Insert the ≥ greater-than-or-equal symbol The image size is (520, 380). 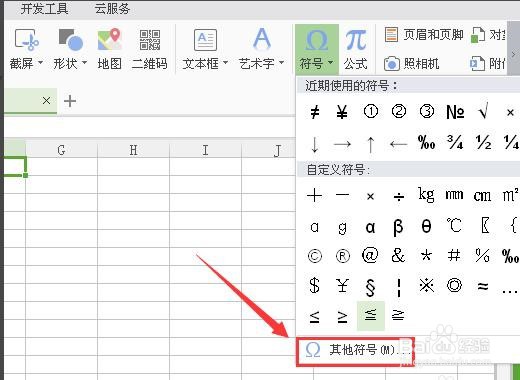click(342, 316)
